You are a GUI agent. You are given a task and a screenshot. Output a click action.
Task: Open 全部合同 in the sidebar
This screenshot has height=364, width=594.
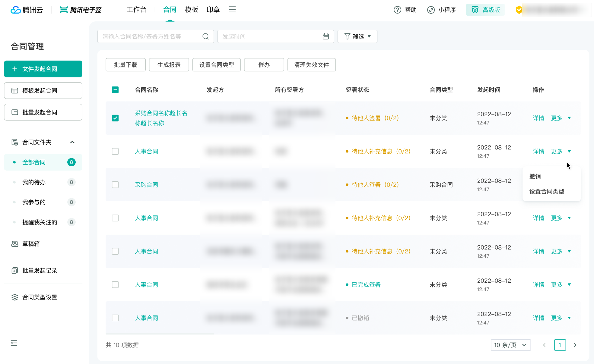pyautogui.click(x=43, y=162)
